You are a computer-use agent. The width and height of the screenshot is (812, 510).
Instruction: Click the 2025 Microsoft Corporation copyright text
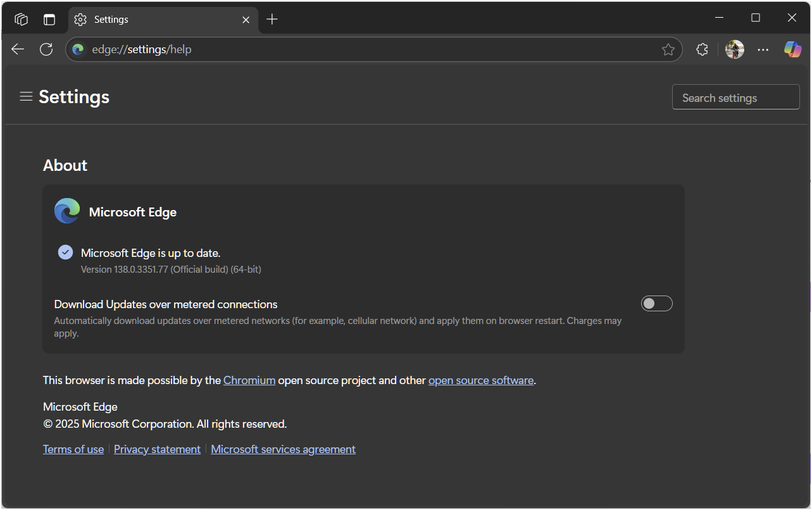pyautogui.click(x=165, y=424)
